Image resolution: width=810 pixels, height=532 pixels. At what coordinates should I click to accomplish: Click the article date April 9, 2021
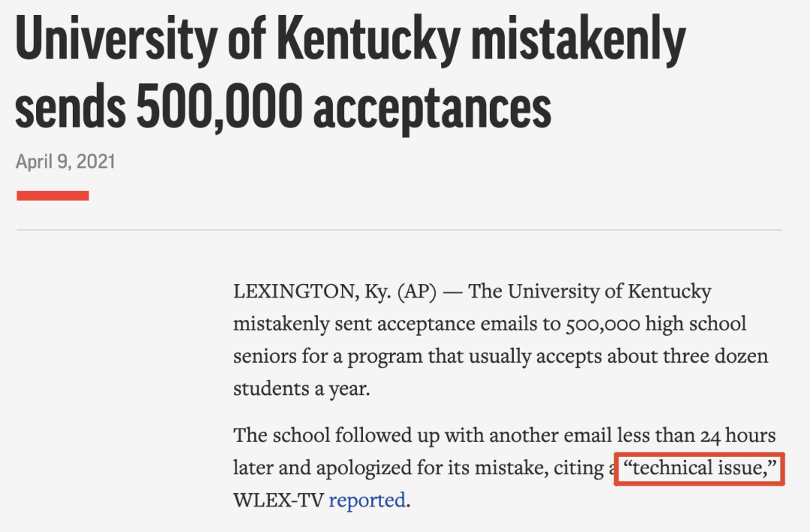65,162
